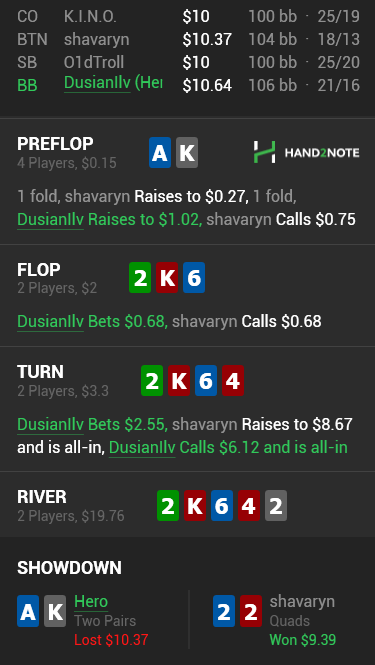Image resolution: width=375 pixels, height=665 pixels.
Task: Click the blue 6 flop card
Action: [x=194, y=277]
